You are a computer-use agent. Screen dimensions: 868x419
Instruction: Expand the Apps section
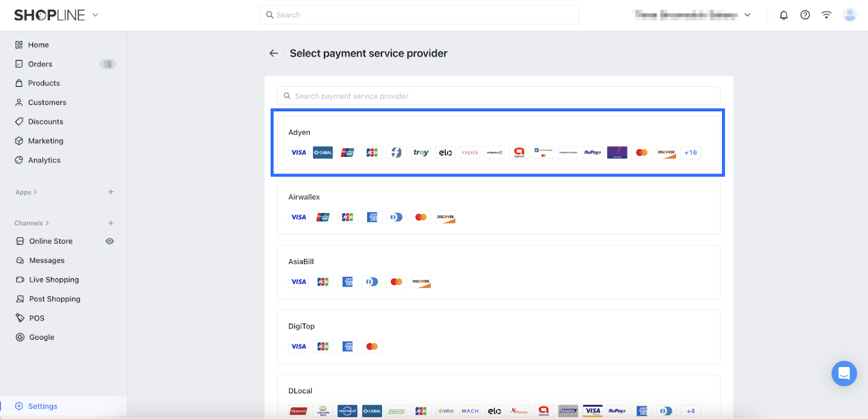(26, 192)
